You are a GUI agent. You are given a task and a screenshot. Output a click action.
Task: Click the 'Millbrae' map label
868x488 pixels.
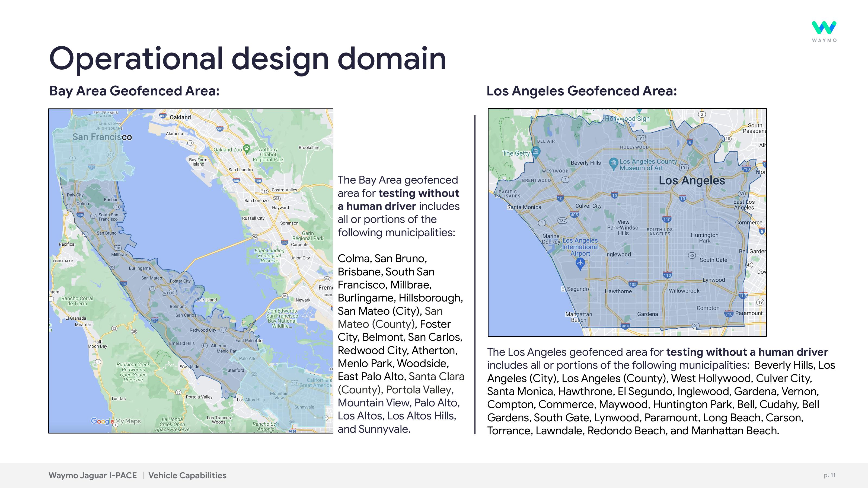click(119, 255)
